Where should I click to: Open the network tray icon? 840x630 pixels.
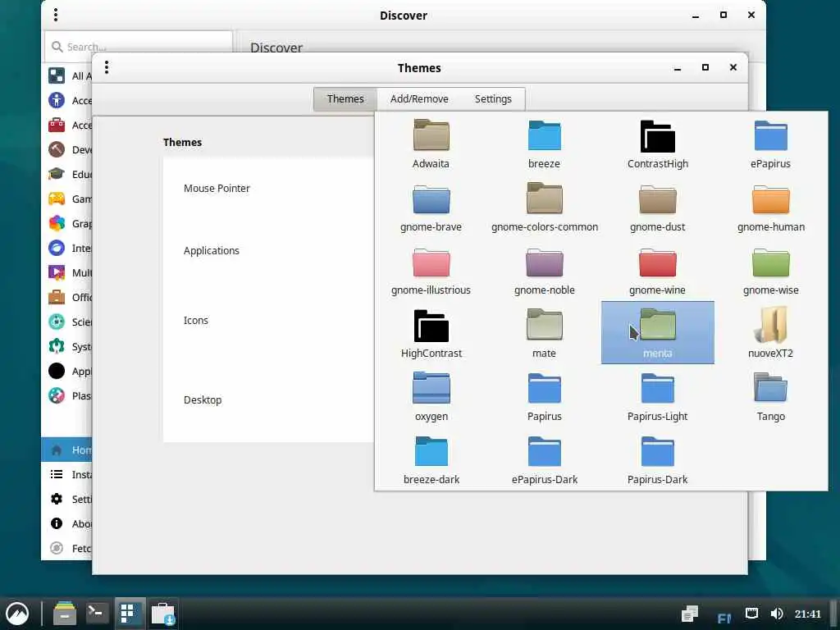tap(751, 614)
